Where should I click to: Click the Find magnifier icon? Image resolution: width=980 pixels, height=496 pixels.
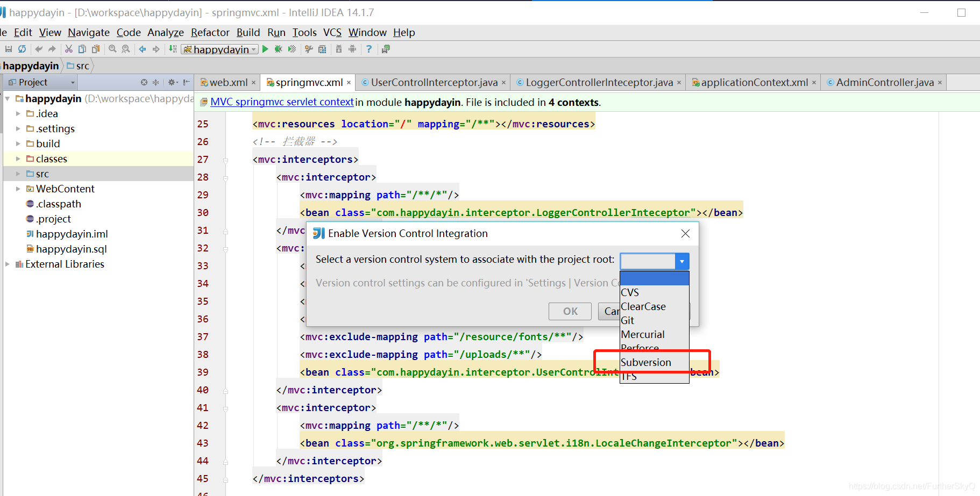pyautogui.click(x=112, y=49)
